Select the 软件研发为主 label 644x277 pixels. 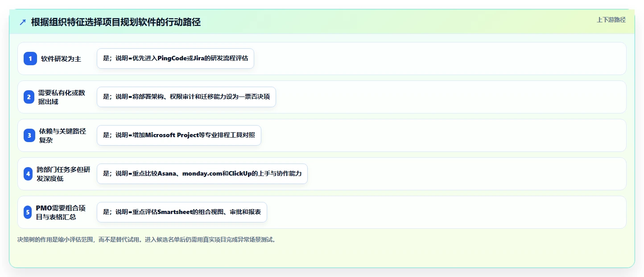pyautogui.click(x=61, y=59)
